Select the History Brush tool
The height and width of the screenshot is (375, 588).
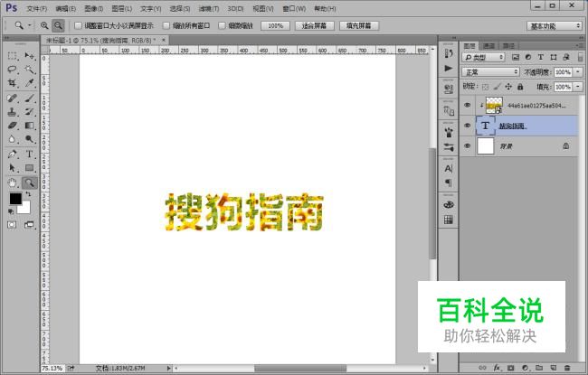(x=29, y=112)
